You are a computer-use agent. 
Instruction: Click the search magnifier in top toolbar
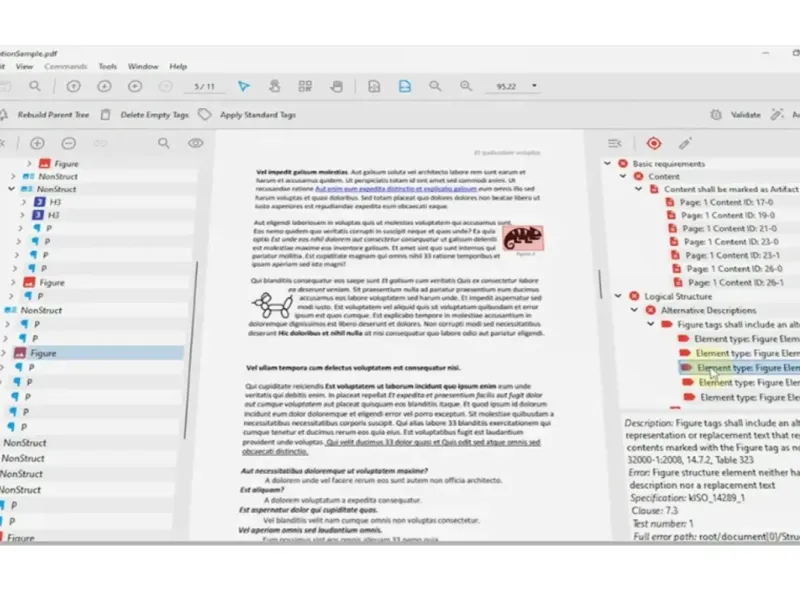(35, 86)
